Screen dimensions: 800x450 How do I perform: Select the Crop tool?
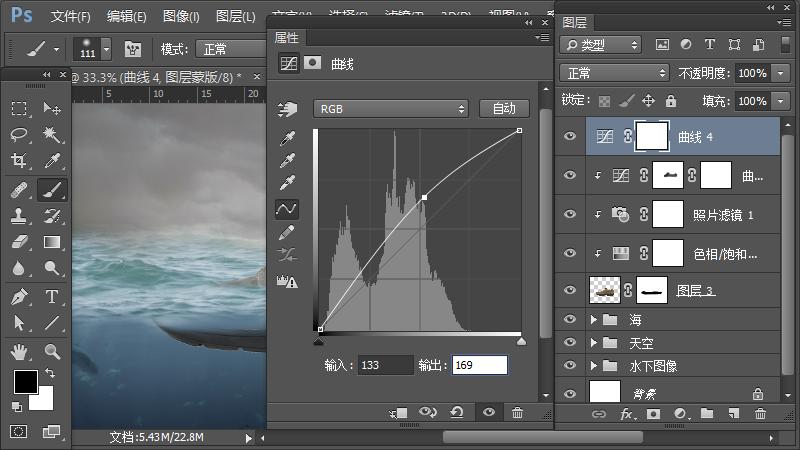[x=19, y=161]
